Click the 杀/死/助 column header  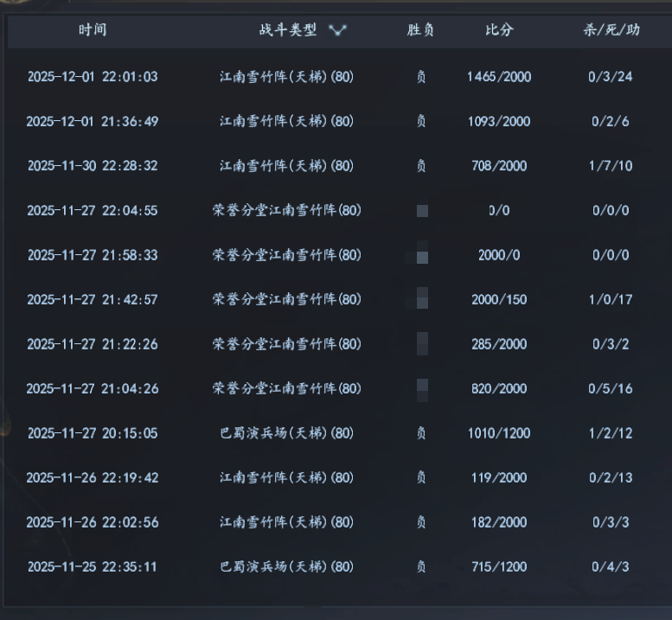611,30
